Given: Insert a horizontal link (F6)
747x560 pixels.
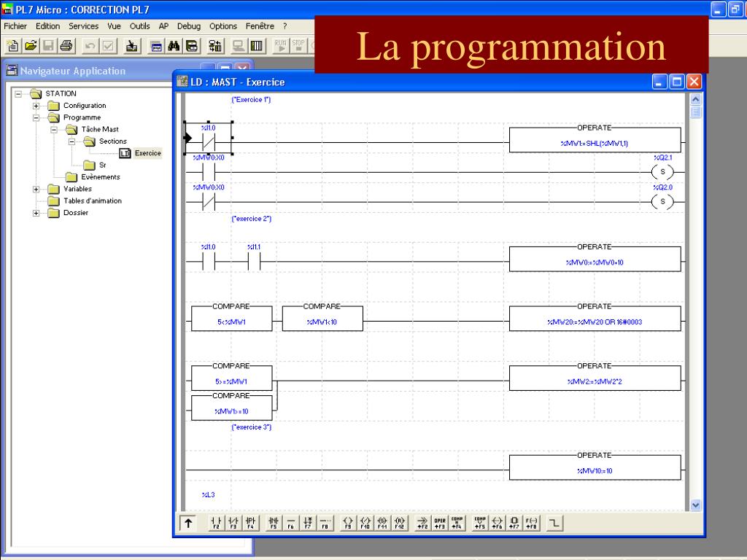Looking at the screenshot, I should coord(290,524).
